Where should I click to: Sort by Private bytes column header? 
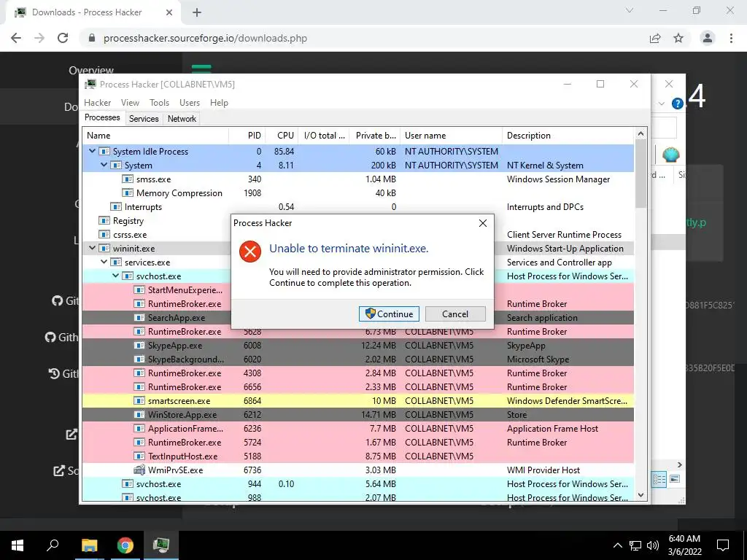(x=375, y=135)
